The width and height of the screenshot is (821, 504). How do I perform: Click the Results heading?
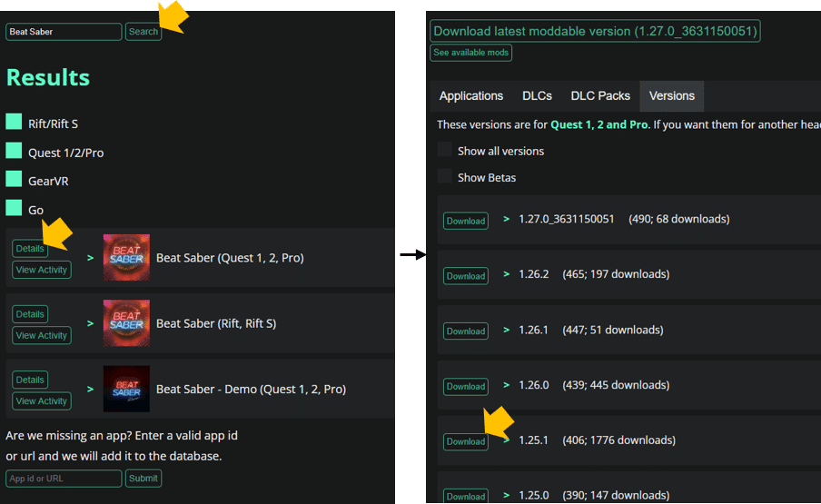tap(47, 77)
